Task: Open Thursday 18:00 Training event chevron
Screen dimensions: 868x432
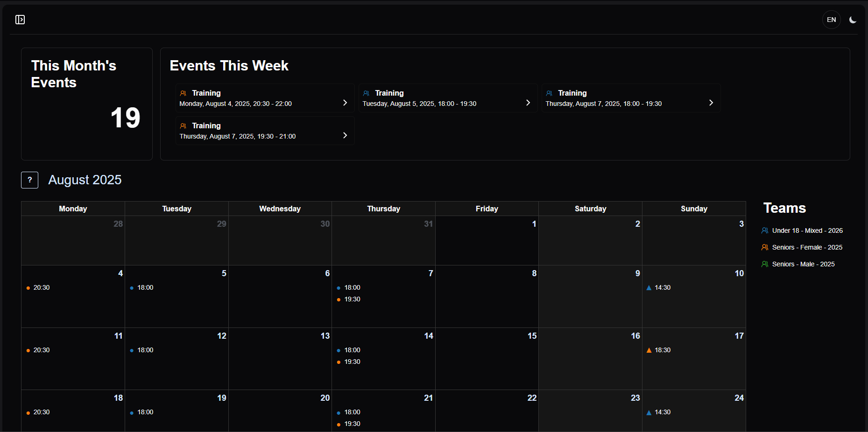Action: 711,103
